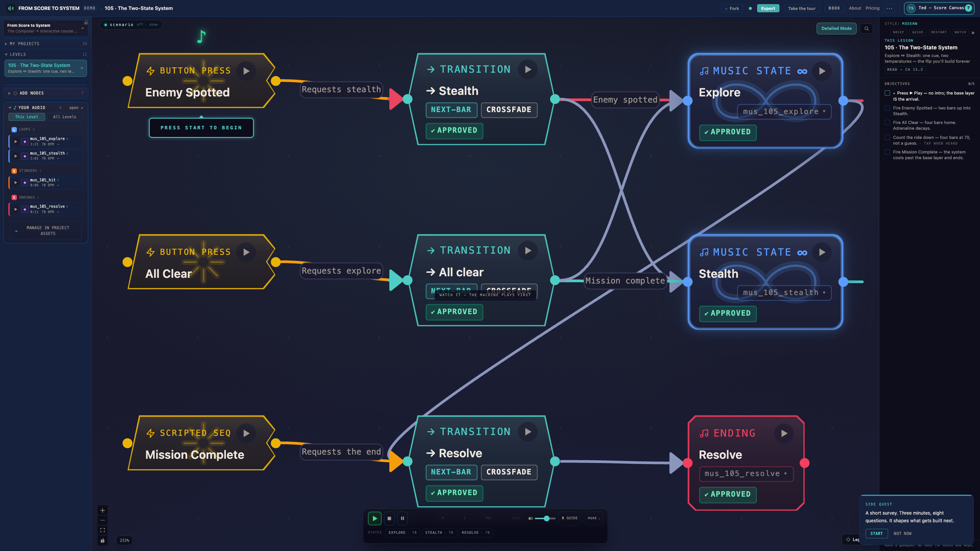
Task: Adjust the master volume slider
Action: pos(545,518)
